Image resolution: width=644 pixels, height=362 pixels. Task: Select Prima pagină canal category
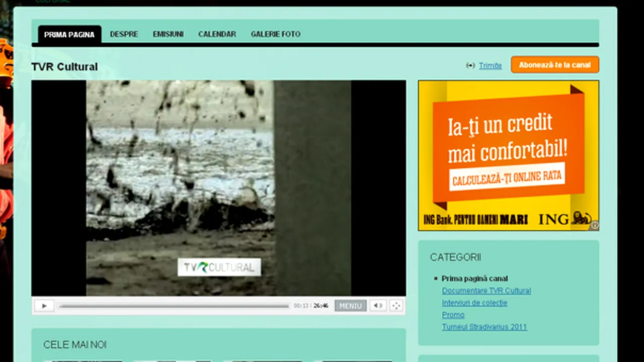pos(474,279)
